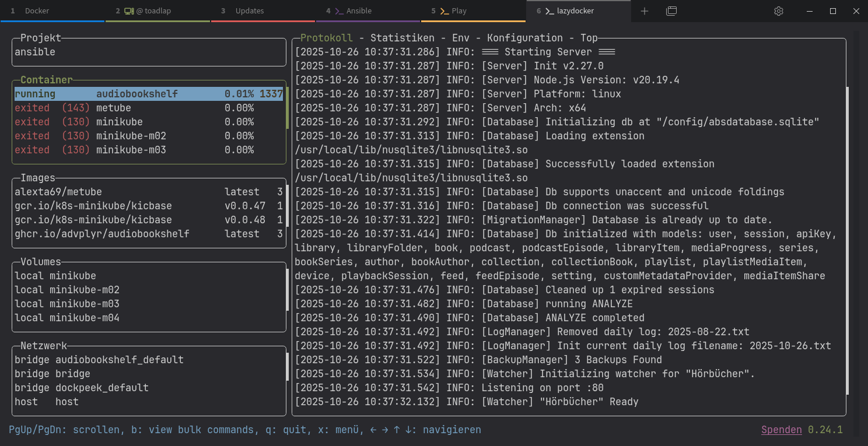Viewport: 868px width, 446px height.
Task: Open the Konfiguration view
Action: coord(524,38)
